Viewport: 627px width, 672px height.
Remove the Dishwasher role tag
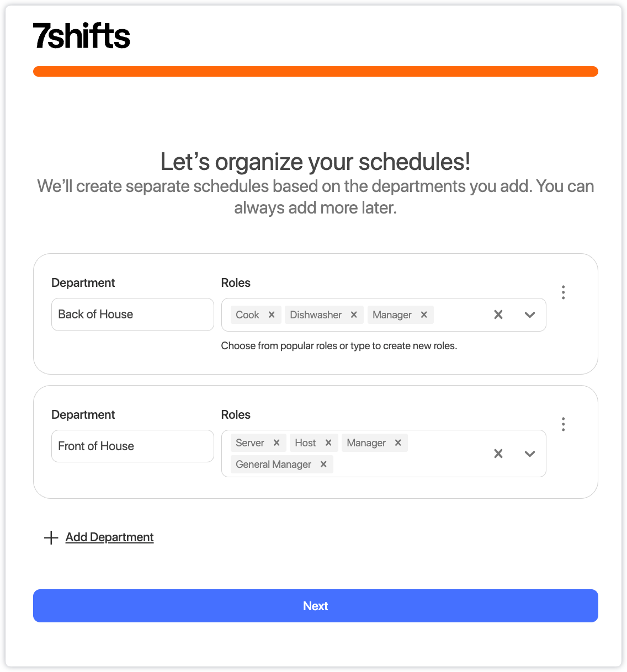354,314
